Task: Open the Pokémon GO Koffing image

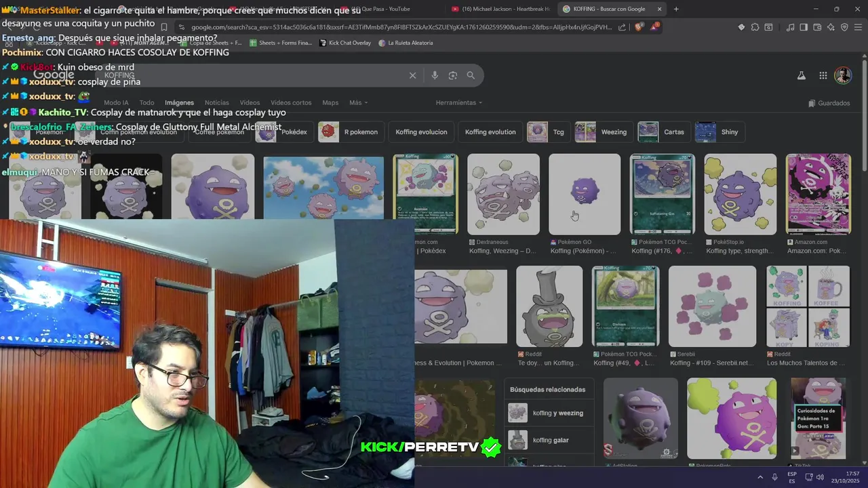Action: 585,195
